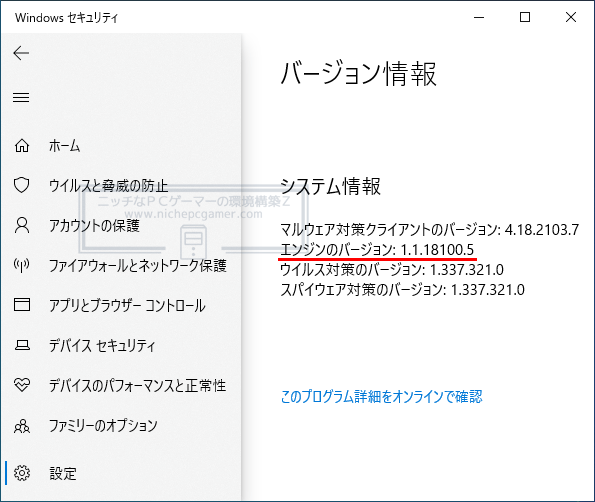Image resolution: width=595 pixels, height=502 pixels.
Task: Click the virus protection shield icon
Action: click(x=22, y=185)
